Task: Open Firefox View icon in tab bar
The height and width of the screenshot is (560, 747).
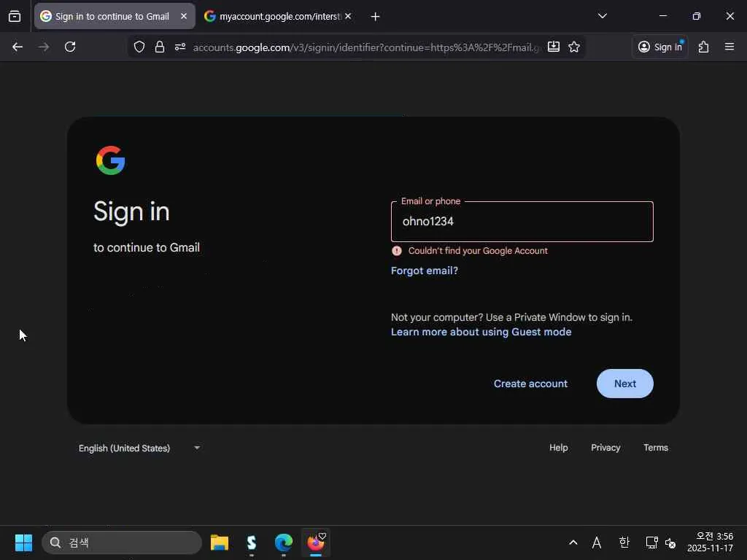Action: click(x=15, y=16)
